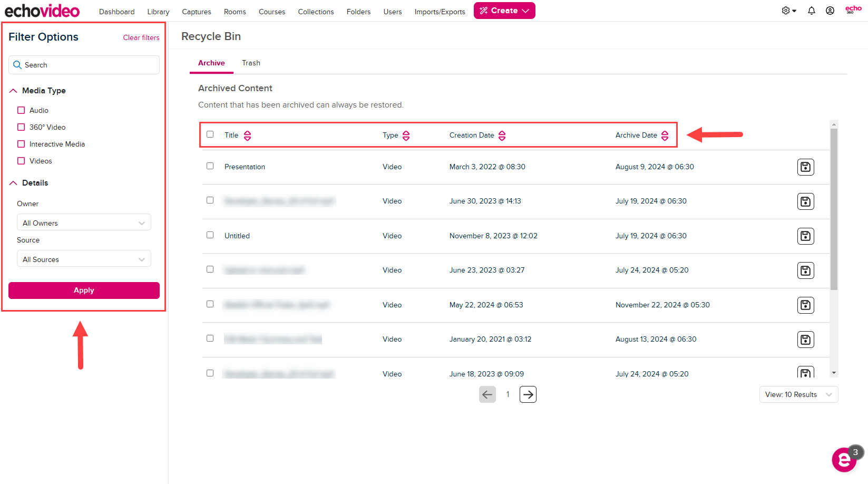Sort the list by Title column
Screen dimensions: 868x484
[x=247, y=135]
